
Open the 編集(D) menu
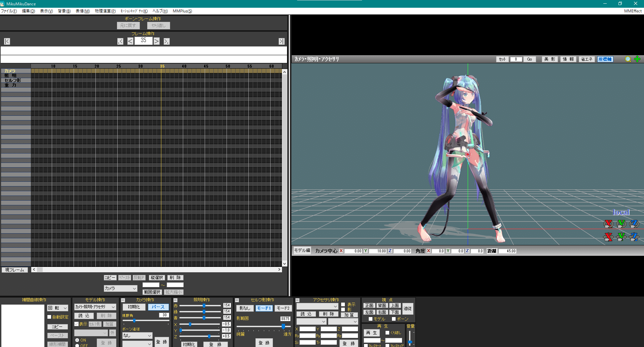tap(29, 11)
